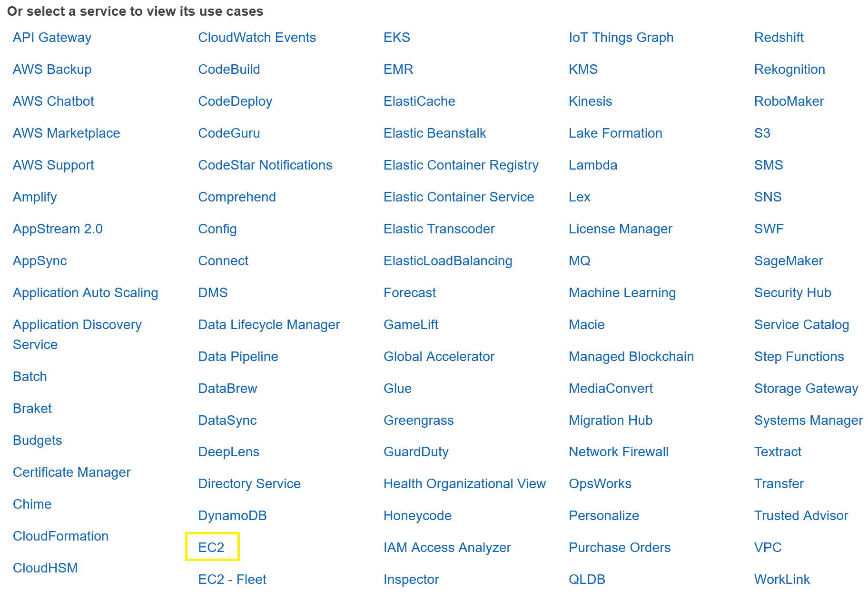The width and height of the screenshot is (868, 602).
Task: Click the highlighted EC2 link
Action: [211, 548]
